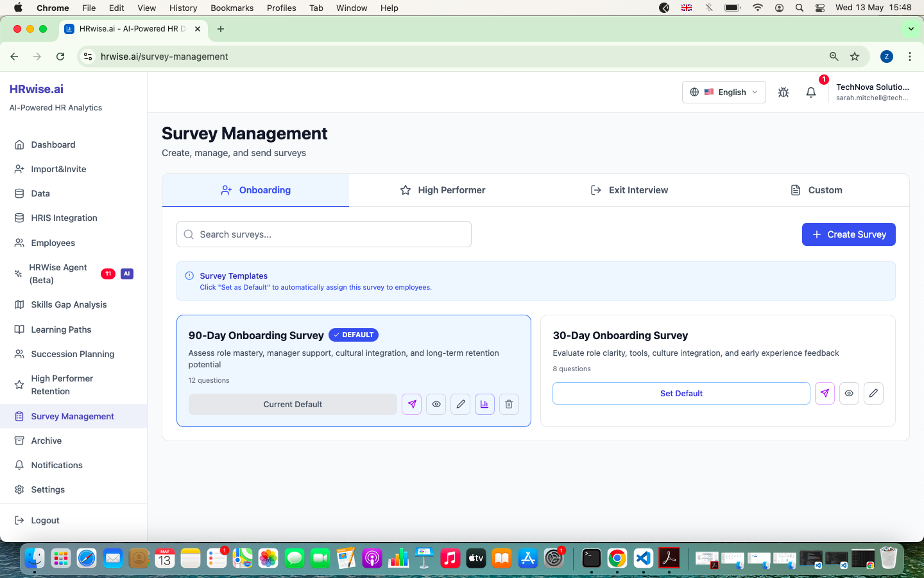Open Control Center in menu bar
This screenshot has height=578, width=924.
click(820, 8)
